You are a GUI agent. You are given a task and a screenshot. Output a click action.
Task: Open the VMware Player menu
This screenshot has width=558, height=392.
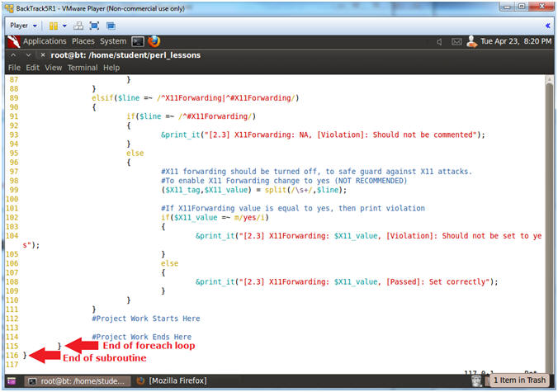[23, 26]
